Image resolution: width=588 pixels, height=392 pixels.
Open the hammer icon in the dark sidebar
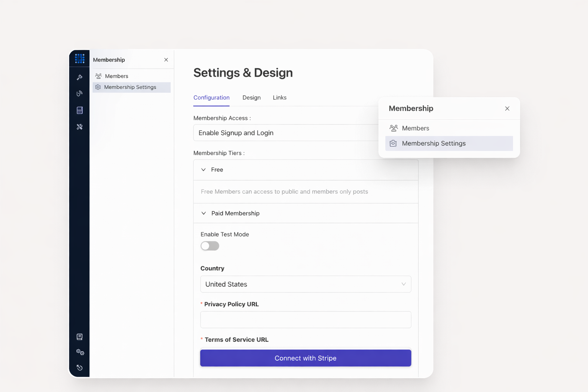tap(80, 77)
